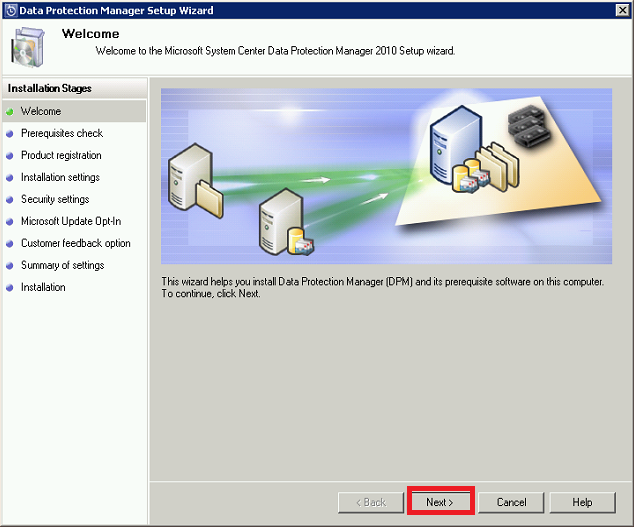Open the Microsoft Update Opt-In stage
The image size is (634, 527).
click(x=71, y=222)
